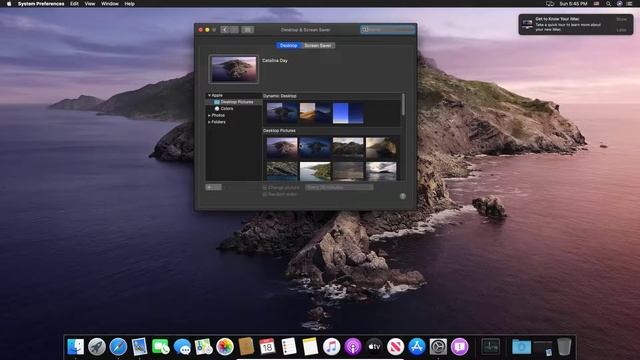Open the Apple menu

pyautogui.click(x=9, y=4)
